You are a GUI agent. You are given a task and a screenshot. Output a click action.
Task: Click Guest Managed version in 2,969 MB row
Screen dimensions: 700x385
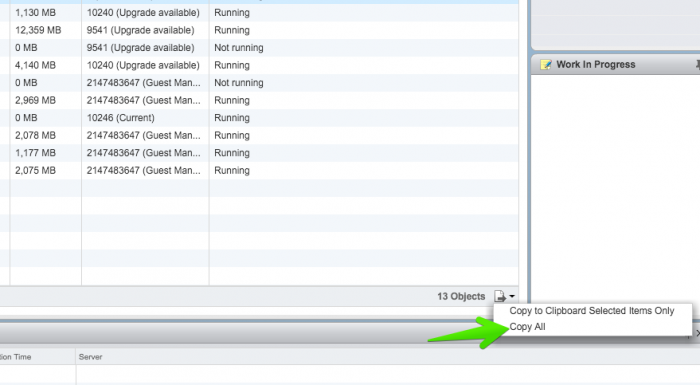144,100
